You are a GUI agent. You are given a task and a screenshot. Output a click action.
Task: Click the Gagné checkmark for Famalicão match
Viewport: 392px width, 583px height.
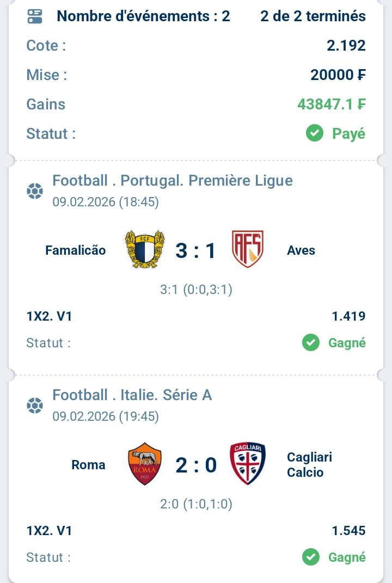pos(311,343)
